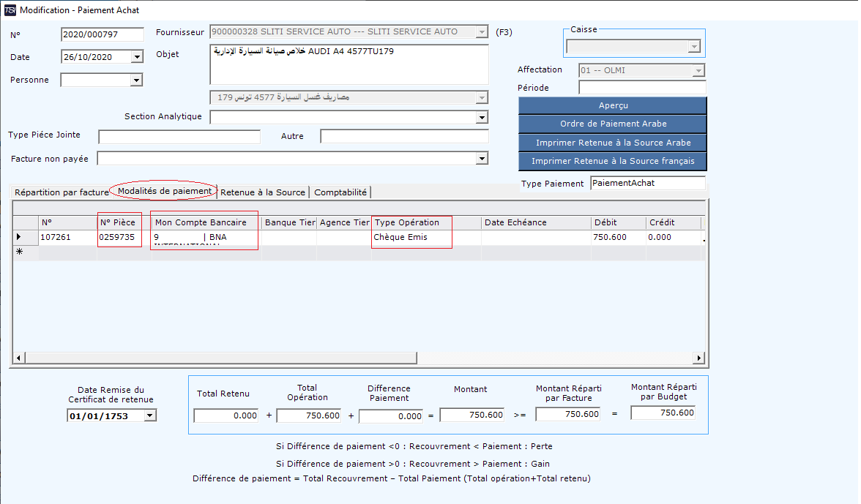Select the current row arrow for 107261
Viewport: 861px width, 504px height.
(19, 237)
